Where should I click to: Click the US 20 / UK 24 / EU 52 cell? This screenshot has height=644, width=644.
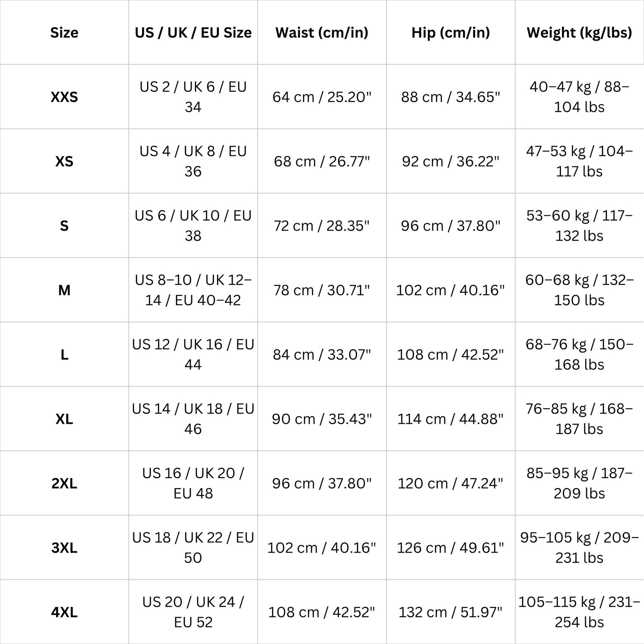(193, 612)
